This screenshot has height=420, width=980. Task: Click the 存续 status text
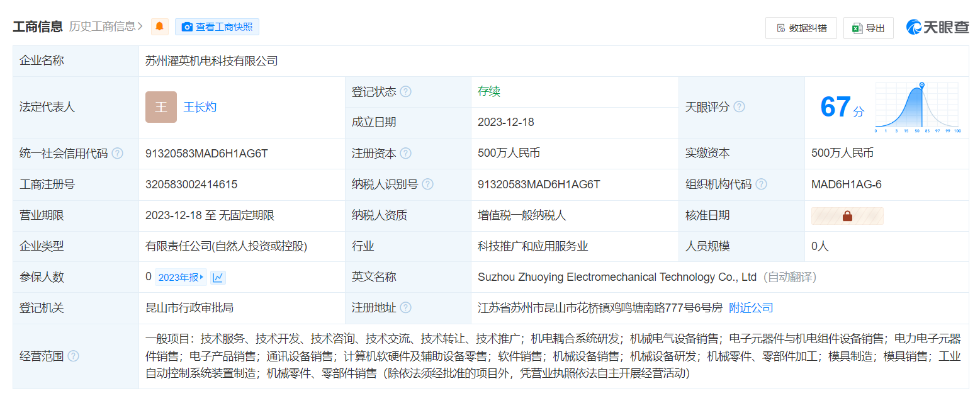[489, 91]
